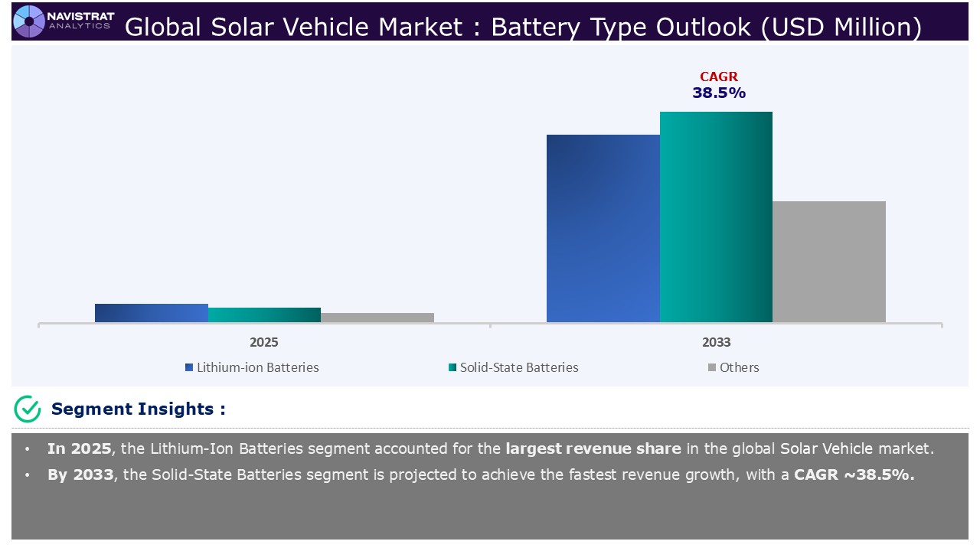
Task: Click the 2025 Others gray bar
Action: [377, 318]
